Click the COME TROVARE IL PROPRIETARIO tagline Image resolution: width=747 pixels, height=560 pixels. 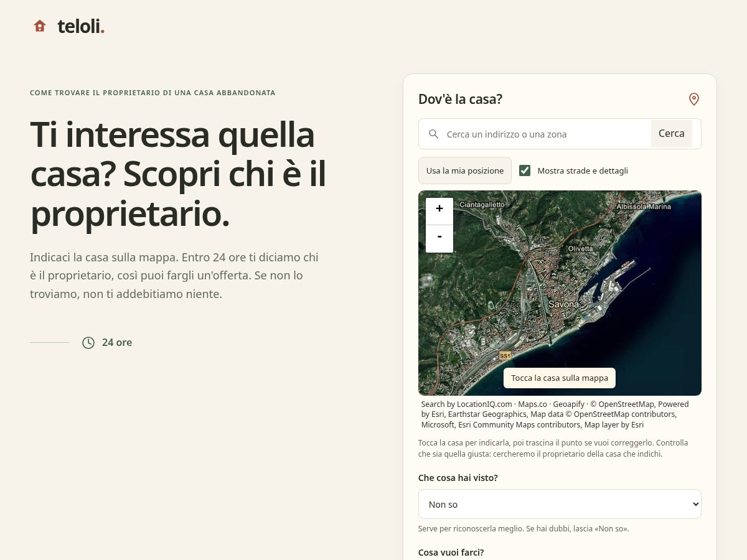point(153,93)
